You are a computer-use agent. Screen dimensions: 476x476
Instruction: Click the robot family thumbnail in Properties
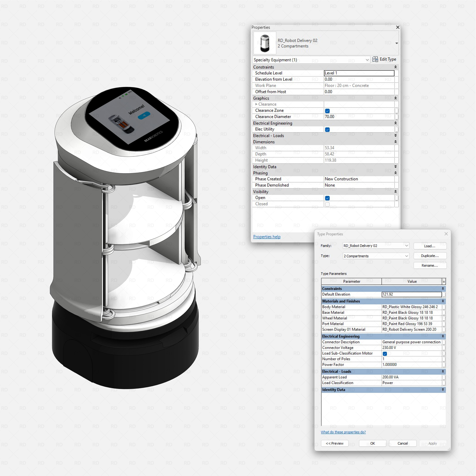click(265, 43)
